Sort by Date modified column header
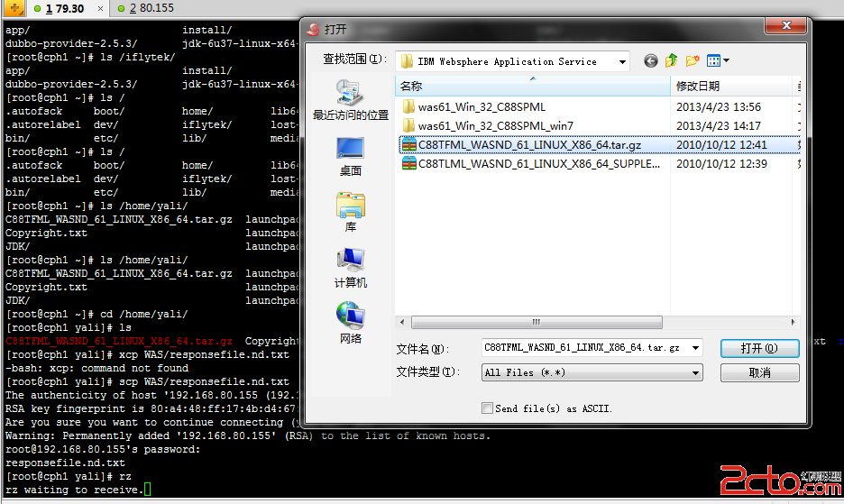 point(731,87)
